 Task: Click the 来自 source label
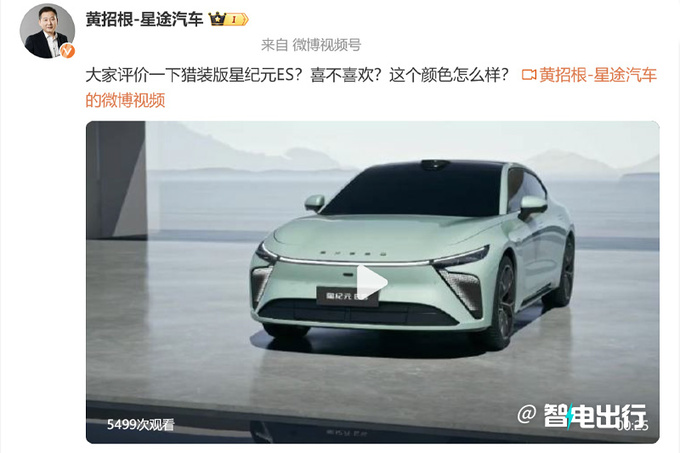pyautogui.click(x=275, y=45)
